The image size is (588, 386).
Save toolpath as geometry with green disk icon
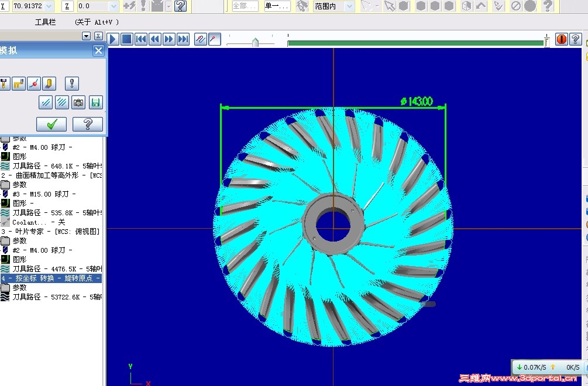tap(96, 102)
